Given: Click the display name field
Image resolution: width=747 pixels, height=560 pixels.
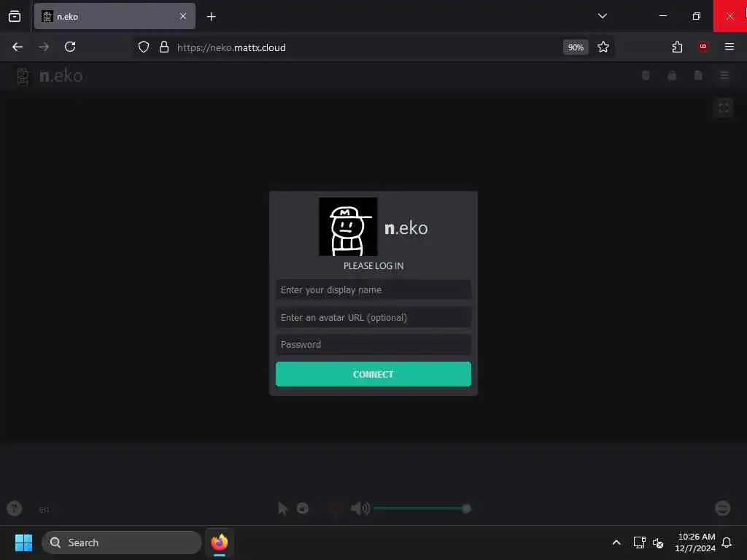Looking at the screenshot, I should point(373,290).
